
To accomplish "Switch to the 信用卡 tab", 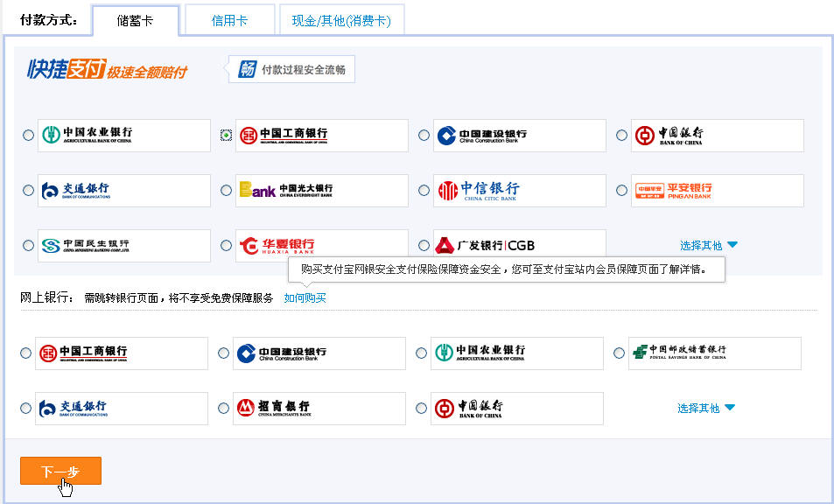I will pyautogui.click(x=230, y=20).
